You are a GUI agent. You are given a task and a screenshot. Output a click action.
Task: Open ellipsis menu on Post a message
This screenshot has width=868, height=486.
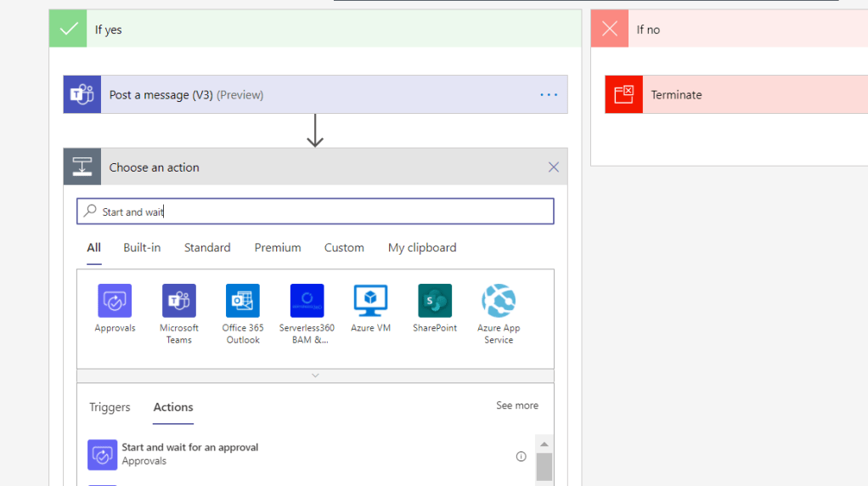549,95
